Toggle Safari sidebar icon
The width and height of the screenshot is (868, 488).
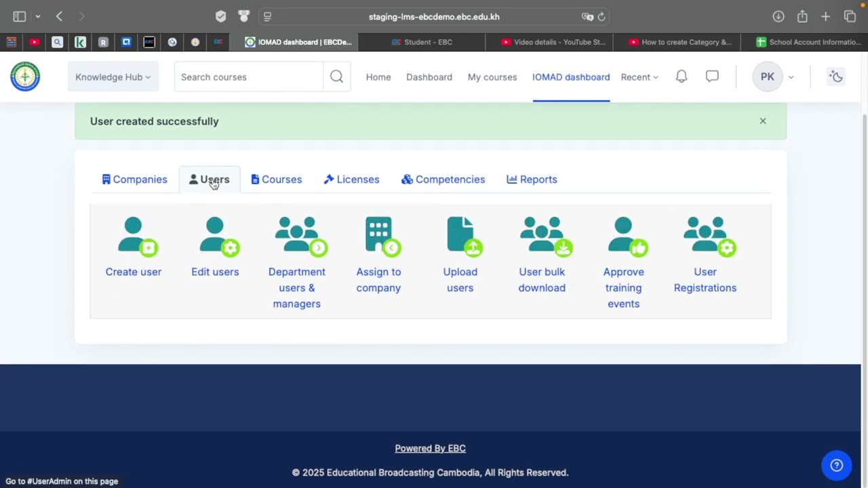(x=20, y=16)
